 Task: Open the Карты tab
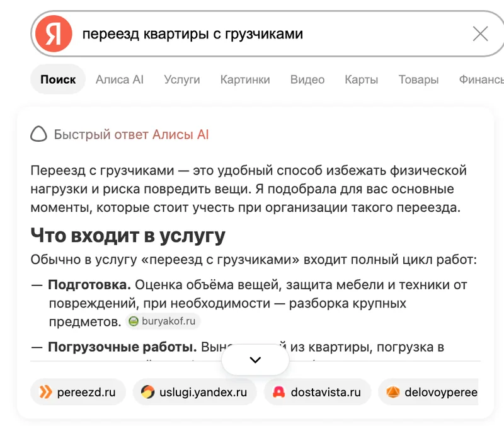click(x=361, y=79)
